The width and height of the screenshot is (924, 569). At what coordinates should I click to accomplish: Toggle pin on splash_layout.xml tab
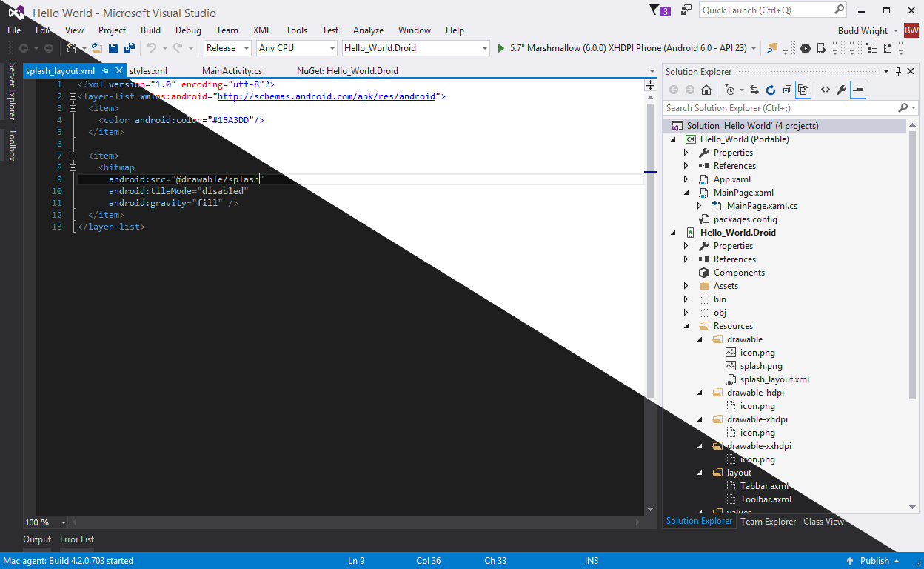[x=105, y=71]
